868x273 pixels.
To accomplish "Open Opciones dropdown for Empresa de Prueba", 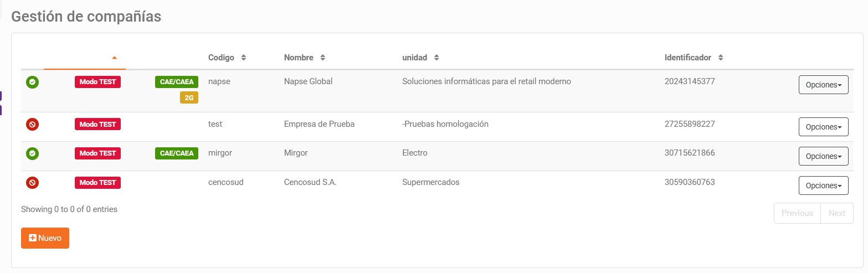I will click(823, 127).
